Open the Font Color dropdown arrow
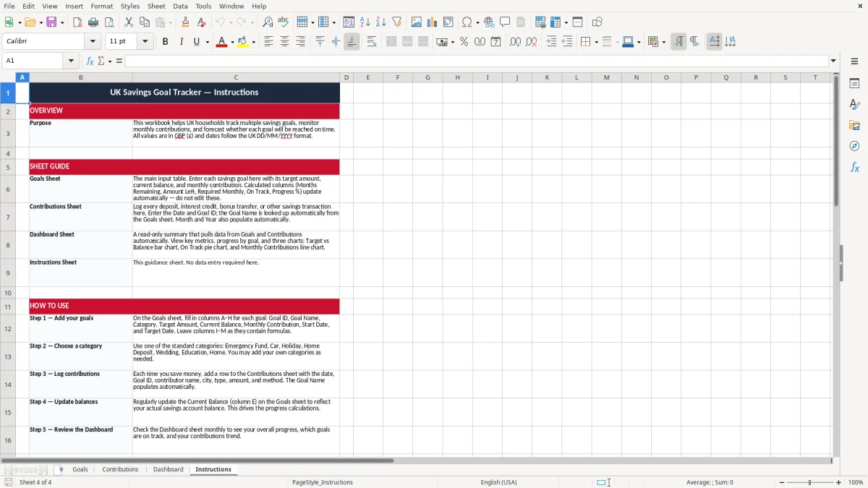868x488 pixels. tap(231, 42)
